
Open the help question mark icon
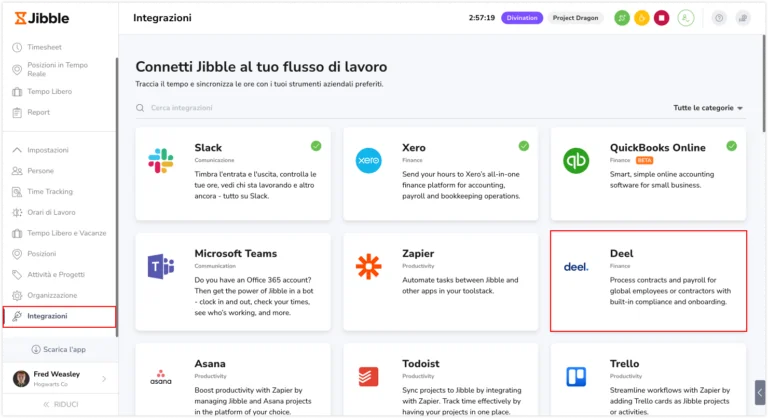click(719, 18)
